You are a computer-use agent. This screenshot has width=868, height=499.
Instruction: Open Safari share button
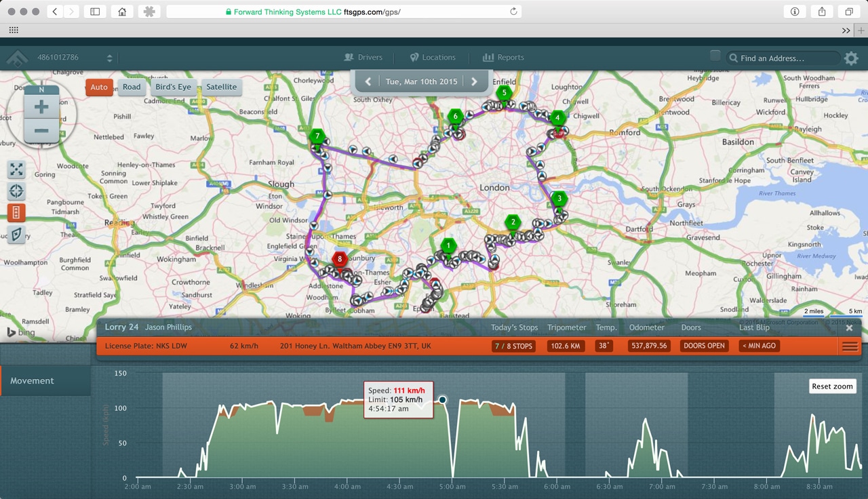pyautogui.click(x=822, y=12)
